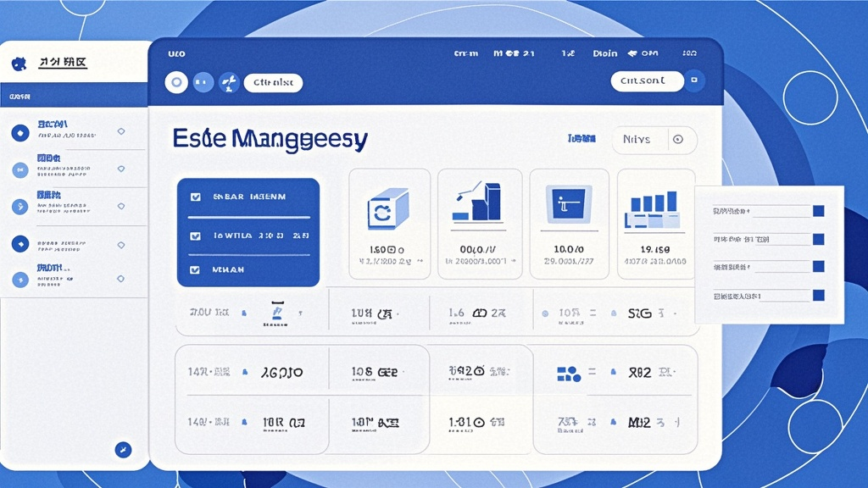Click the "X02" value in the table

[639, 373]
